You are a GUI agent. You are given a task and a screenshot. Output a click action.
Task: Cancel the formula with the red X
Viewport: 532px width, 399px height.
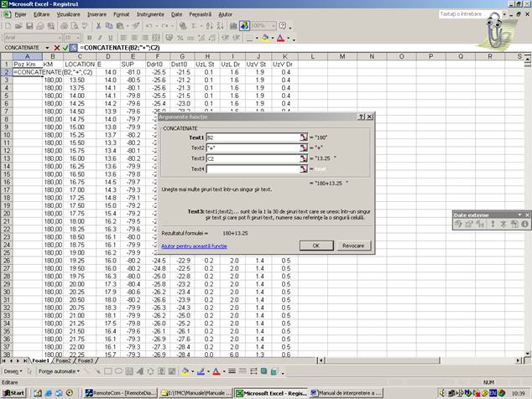click(56, 48)
